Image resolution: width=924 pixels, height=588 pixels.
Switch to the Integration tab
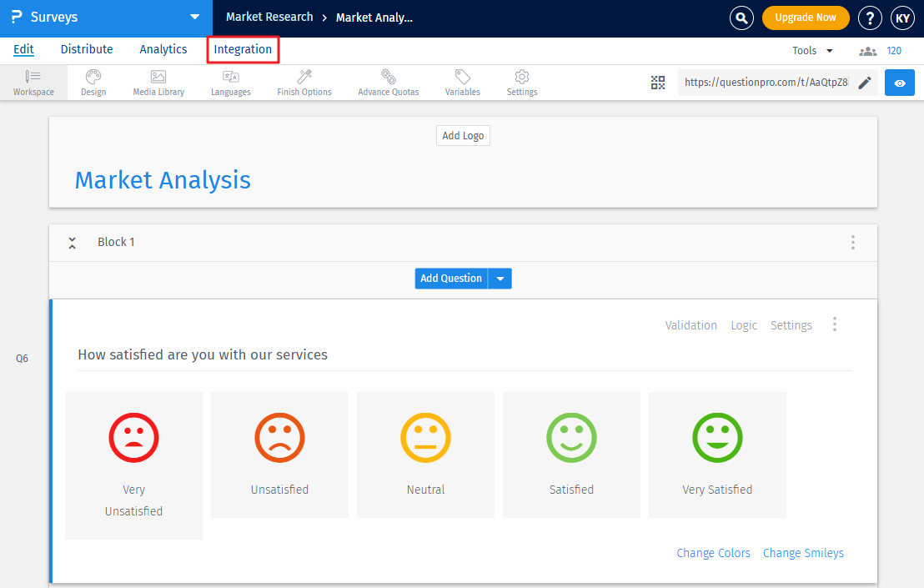[243, 50]
